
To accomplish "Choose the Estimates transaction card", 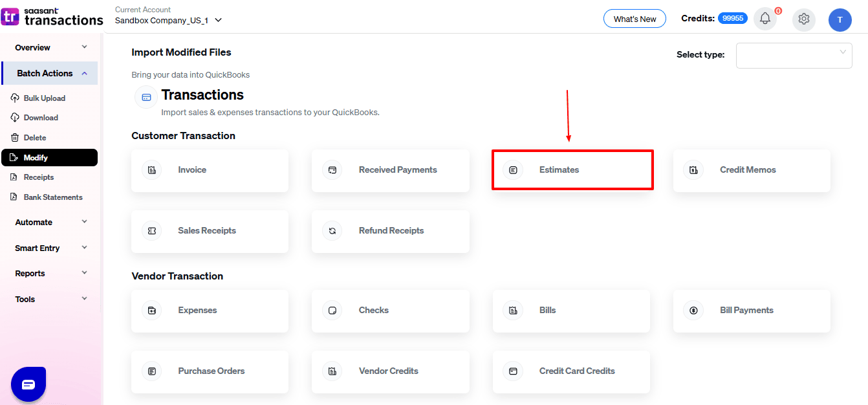I will pyautogui.click(x=572, y=170).
